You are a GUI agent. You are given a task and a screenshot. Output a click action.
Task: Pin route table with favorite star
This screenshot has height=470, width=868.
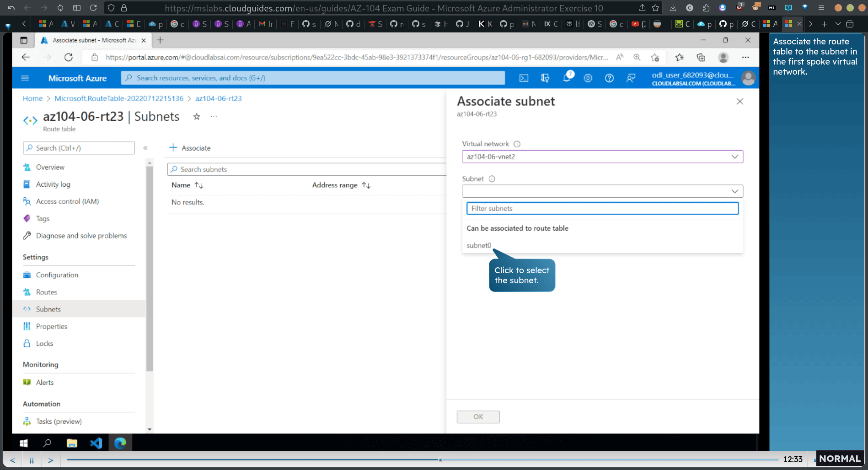click(x=197, y=117)
